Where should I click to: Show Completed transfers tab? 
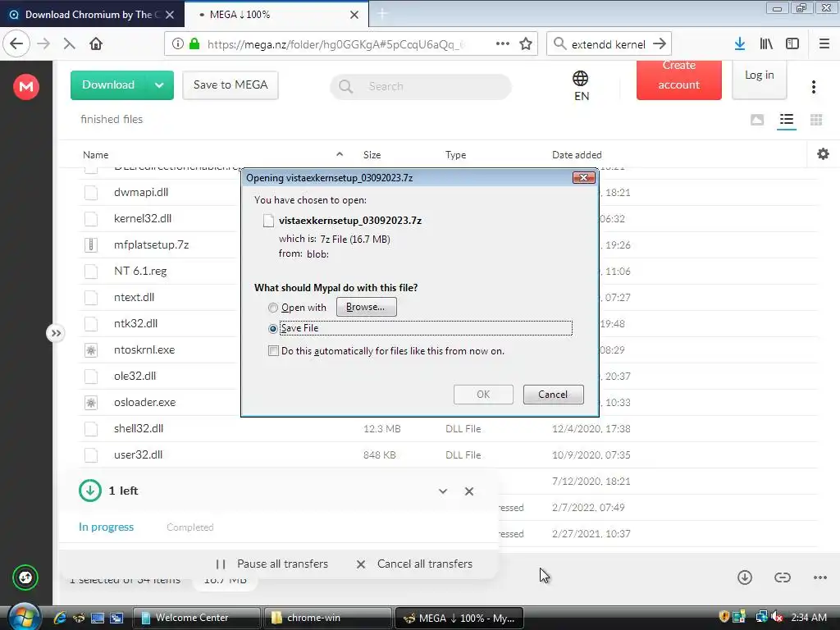pyautogui.click(x=190, y=527)
